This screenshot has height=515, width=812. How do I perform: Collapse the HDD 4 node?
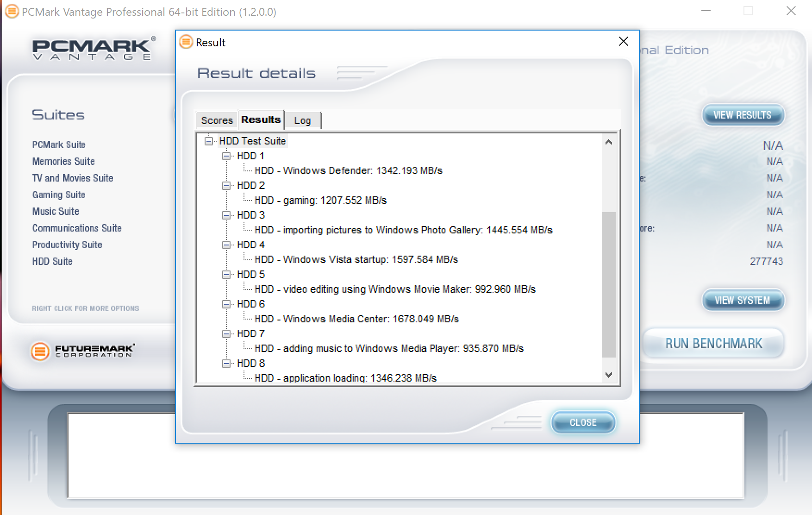point(226,245)
